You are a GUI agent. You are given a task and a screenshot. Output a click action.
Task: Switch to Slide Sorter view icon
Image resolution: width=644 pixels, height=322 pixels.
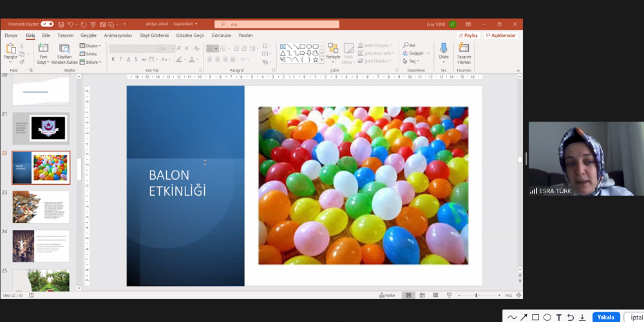coord(422,296)
